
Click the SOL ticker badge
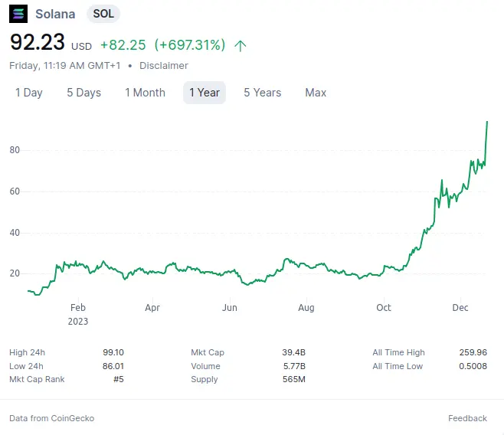point(103,14)
